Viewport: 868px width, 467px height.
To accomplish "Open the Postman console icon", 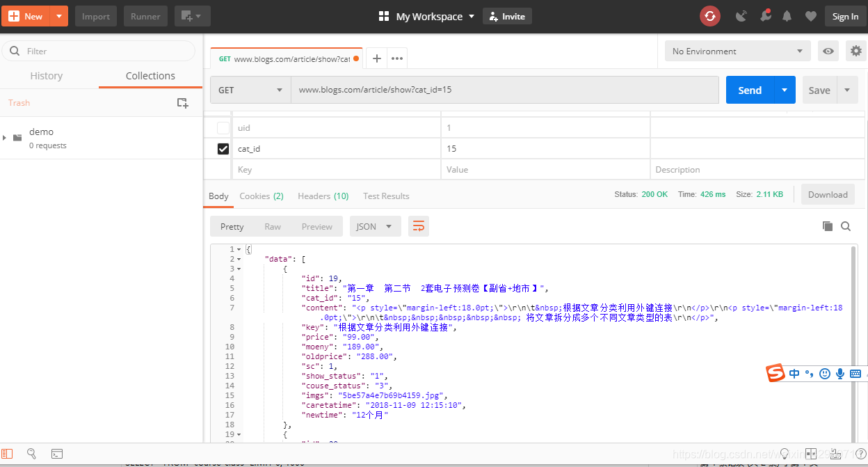I will pos(57,454).
